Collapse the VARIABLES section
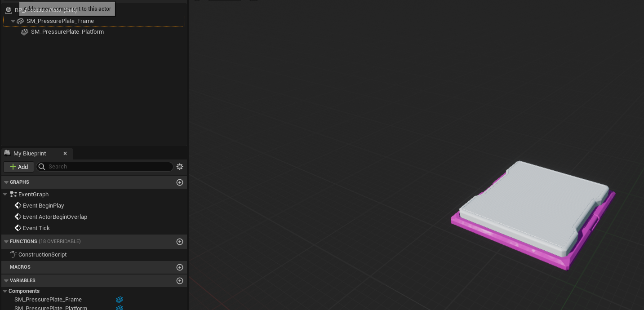This screenshot has width=644, height=310. [6, 281]
